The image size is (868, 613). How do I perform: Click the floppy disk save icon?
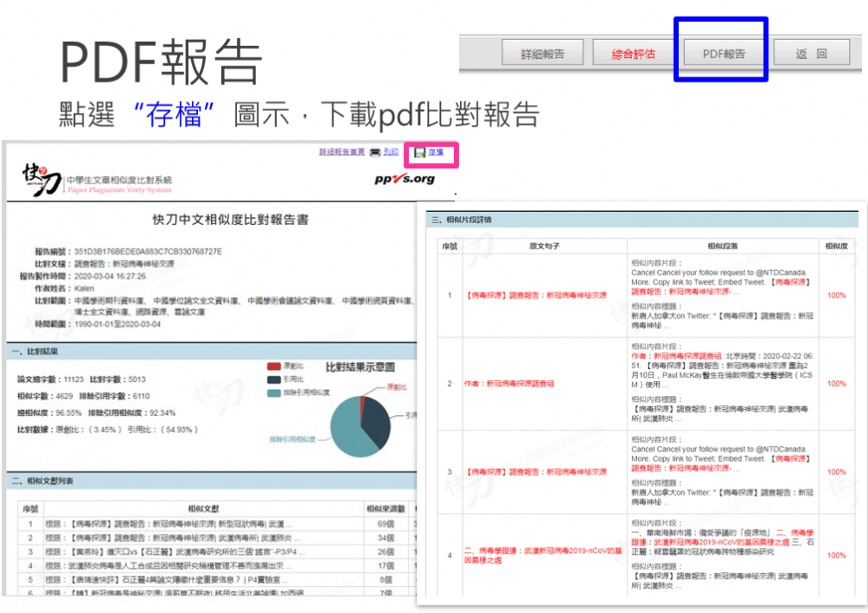point(420,153)
